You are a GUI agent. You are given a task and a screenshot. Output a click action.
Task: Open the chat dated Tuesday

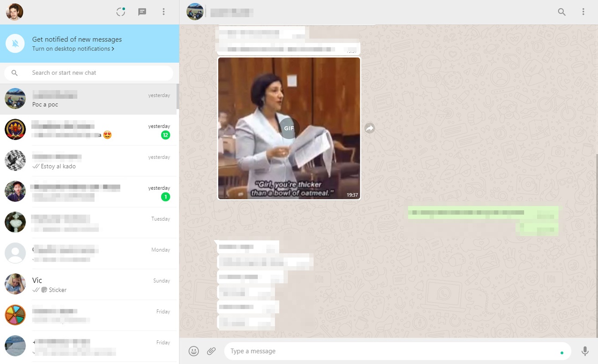(x=89, y=222)
